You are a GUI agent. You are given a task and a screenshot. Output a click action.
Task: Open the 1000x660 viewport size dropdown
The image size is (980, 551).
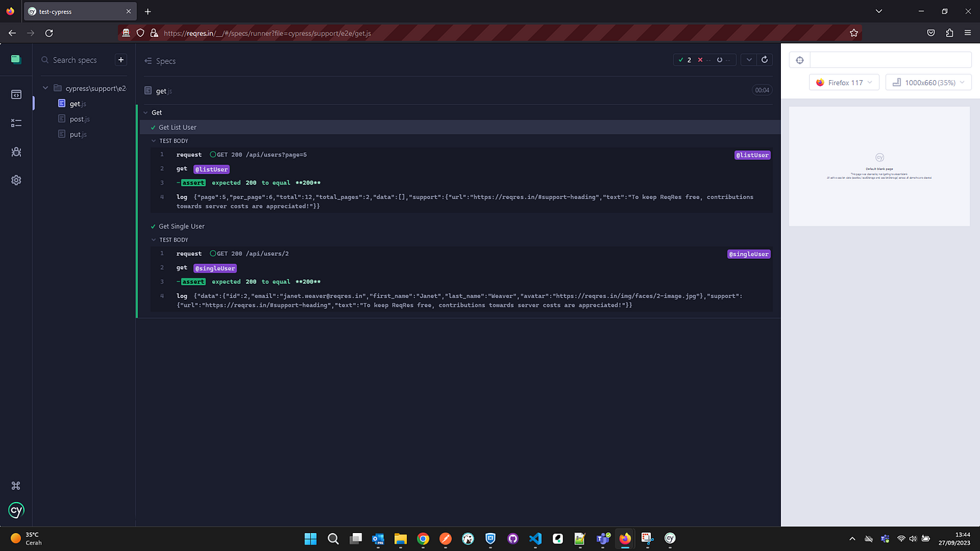point(928,82)
